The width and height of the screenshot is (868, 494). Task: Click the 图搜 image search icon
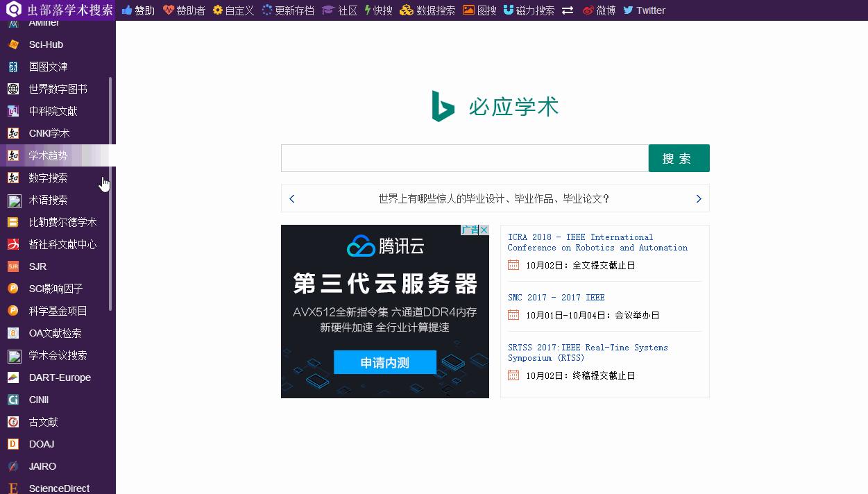tap(479, 10)
